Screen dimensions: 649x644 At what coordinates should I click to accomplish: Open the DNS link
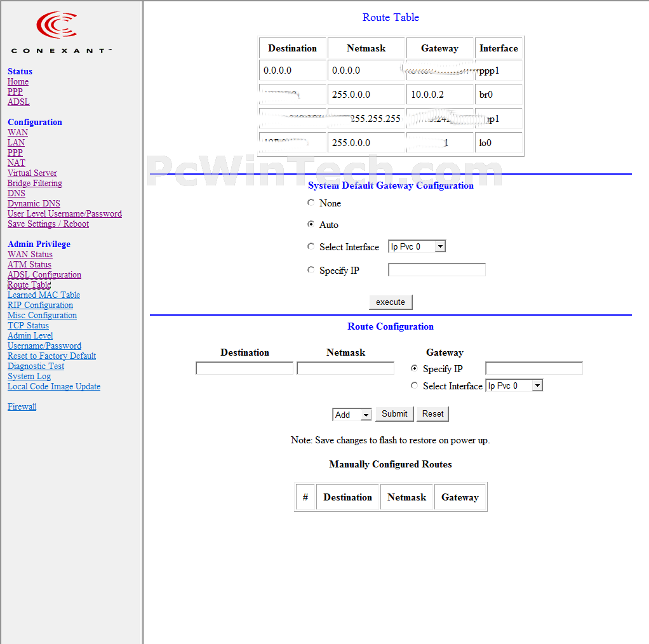point(16,193)
